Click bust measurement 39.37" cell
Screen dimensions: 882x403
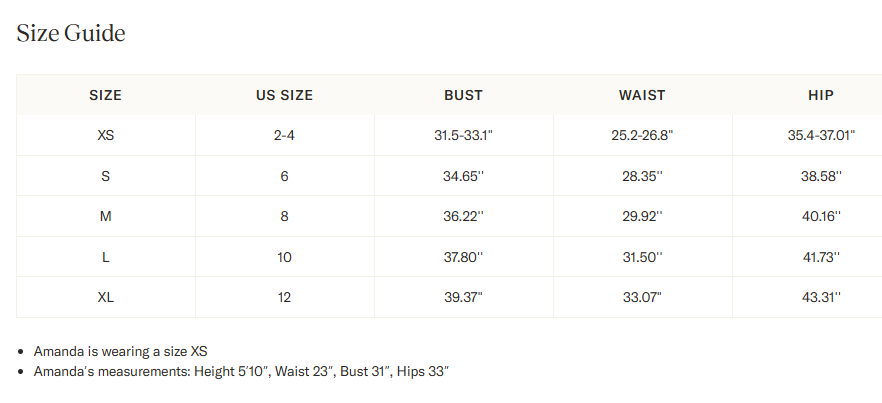coord(463,297)
